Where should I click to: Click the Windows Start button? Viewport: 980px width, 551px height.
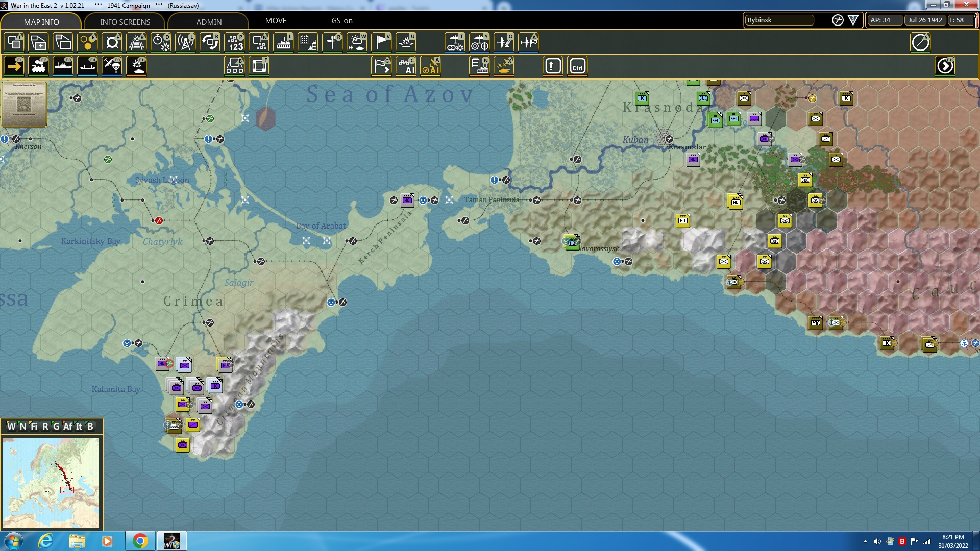[14, 541]
